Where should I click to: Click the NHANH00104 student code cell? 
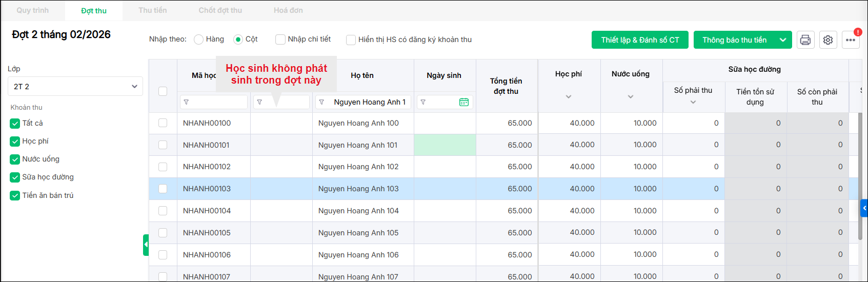pos(214,211)
